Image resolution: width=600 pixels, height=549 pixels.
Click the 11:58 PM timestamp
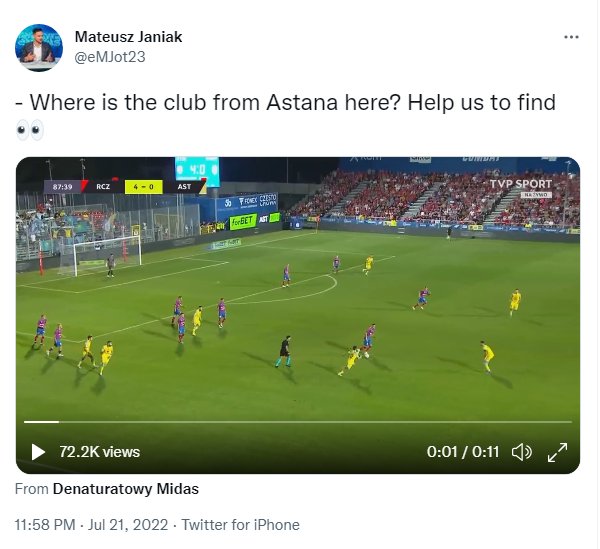click(x=45, y=525)
